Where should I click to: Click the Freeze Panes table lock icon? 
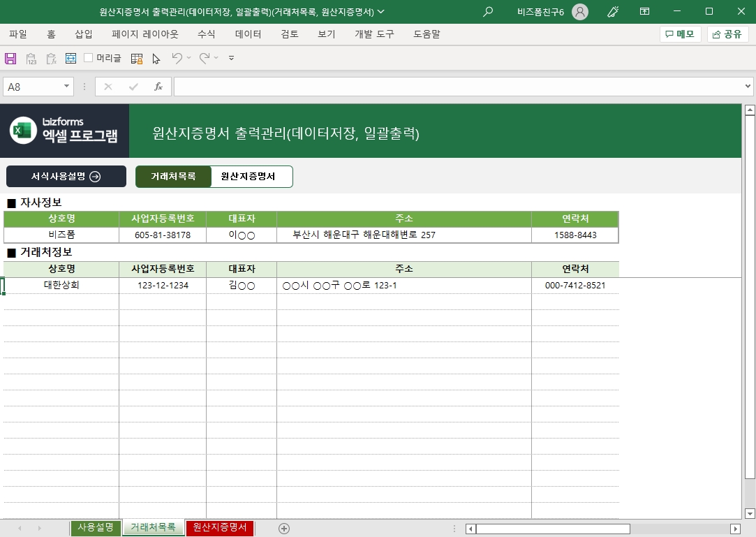click(137, 59)
